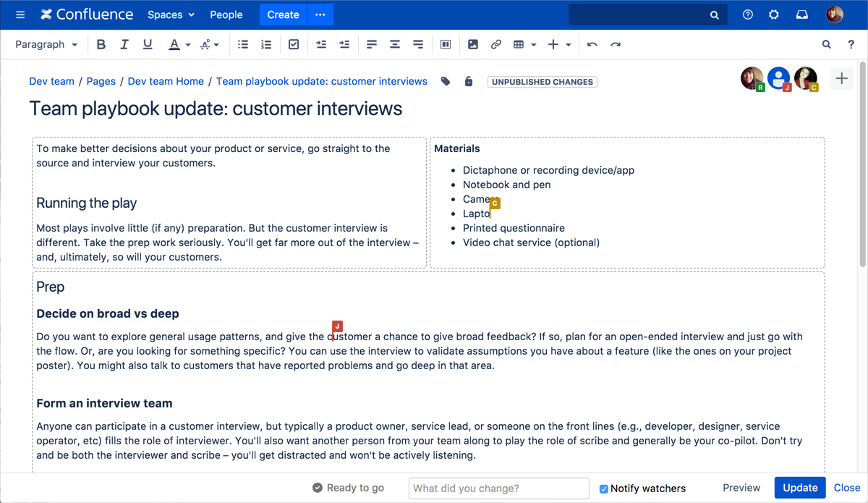868x503 pixels.
Task: Open the help question-mark menu
Action: point(748,14)
